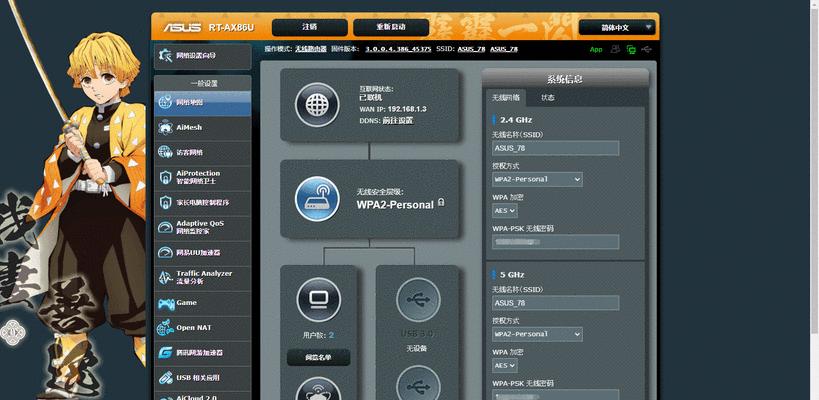Viewport: 819px width, 400px height.
Task: Click the 2.4 GHz WPA-PSK password field
Action: (x=555, y=242)
